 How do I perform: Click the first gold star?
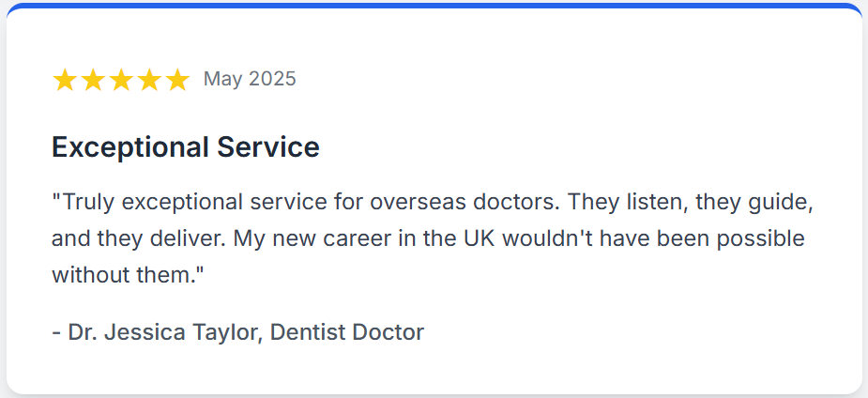coord(65,80)
